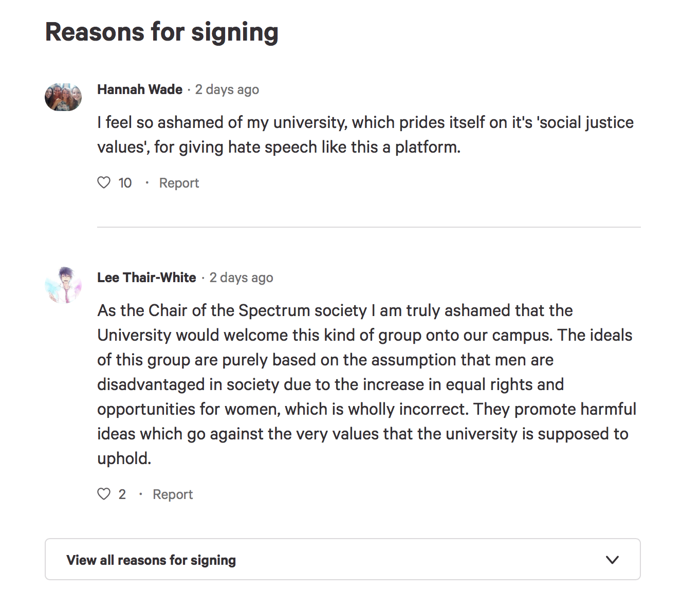Click the Lee Thair-White author name
This screenshot has height=609, width=700.
(x=146, y=278)
